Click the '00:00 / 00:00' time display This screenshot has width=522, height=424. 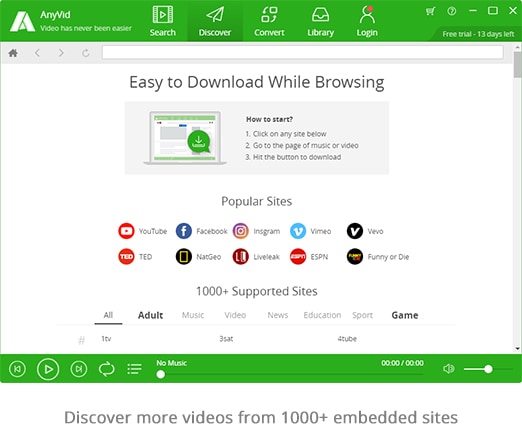pyautogui.click(x=402, y=363)
